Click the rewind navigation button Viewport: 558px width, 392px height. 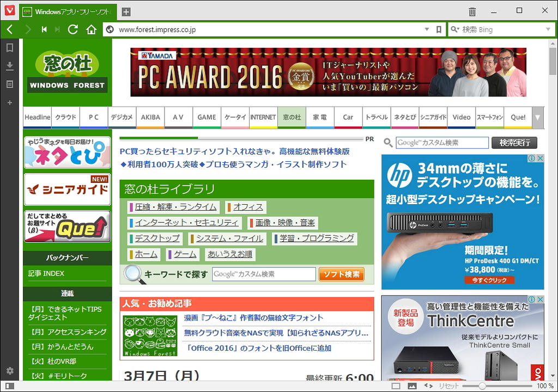point(44,29)
